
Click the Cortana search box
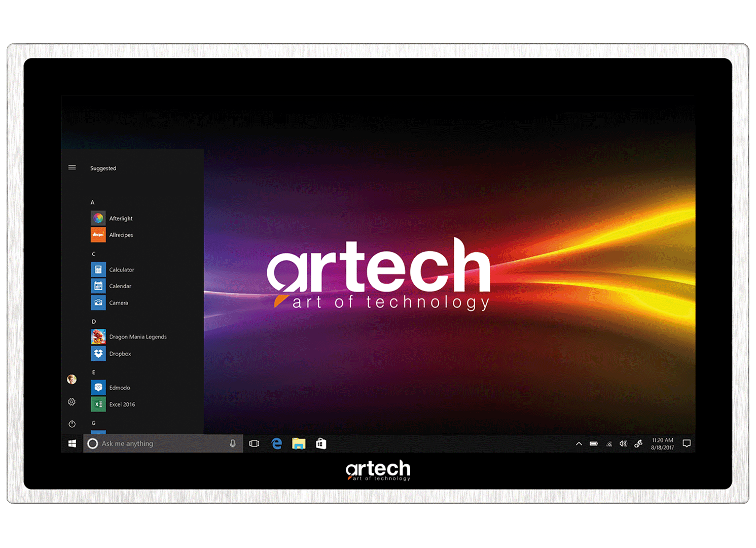[157, 444]
